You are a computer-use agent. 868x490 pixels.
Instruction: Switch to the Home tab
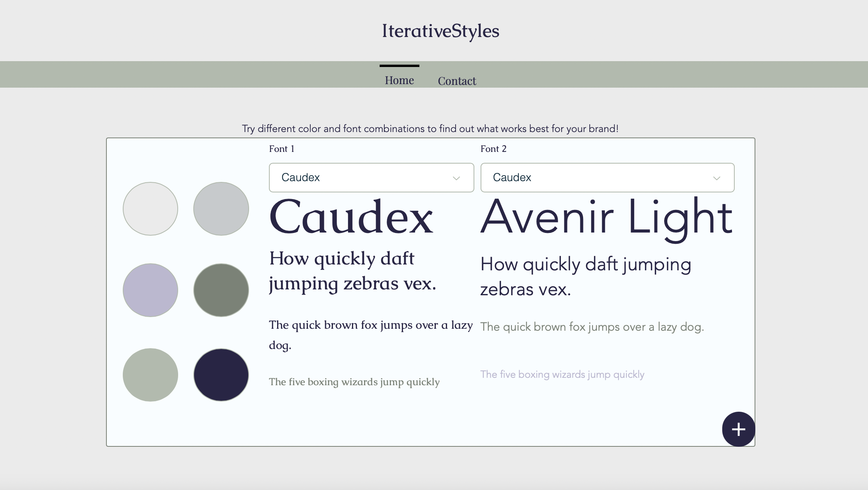coord(399,80)
